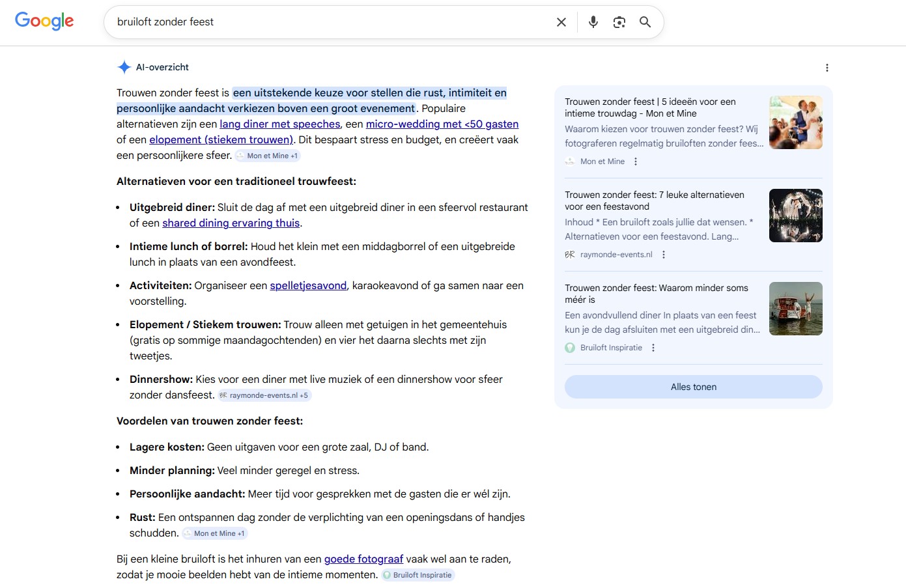Click the bold text 'Uitgebreid diner:'
906x588 pixels.
(x=172, y=207)
